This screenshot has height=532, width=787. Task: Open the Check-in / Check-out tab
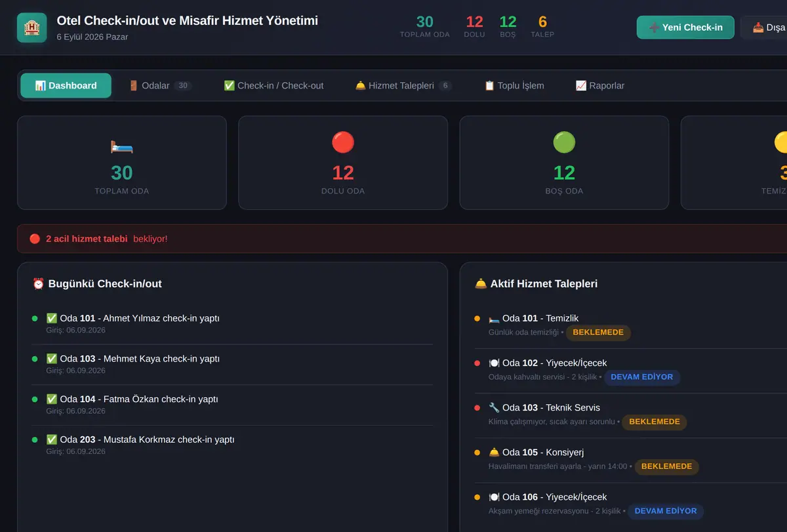273,85
